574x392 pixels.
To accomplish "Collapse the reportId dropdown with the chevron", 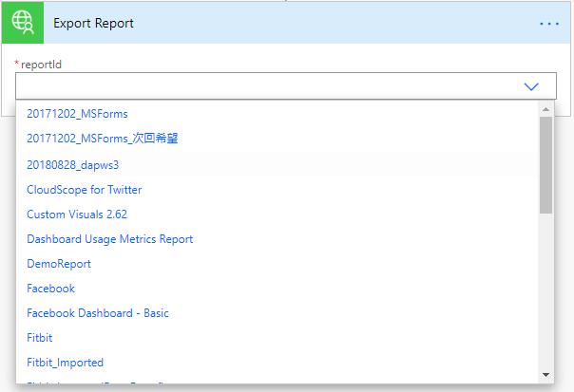I will (531, 86).
